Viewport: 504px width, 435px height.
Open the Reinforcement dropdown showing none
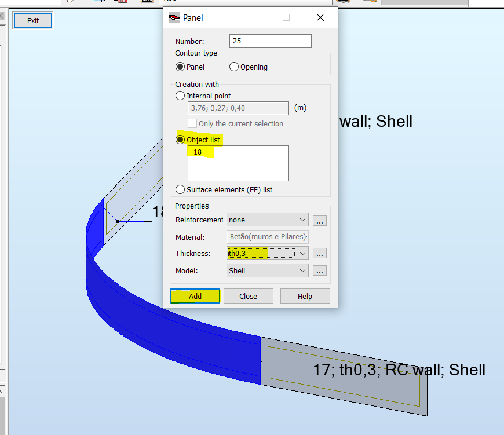(304, 220)
